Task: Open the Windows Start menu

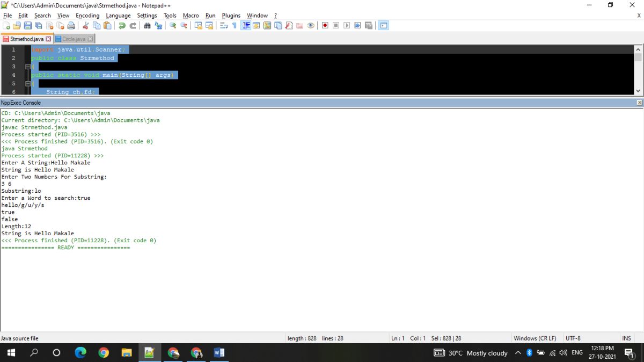Action: coord(11,352)
